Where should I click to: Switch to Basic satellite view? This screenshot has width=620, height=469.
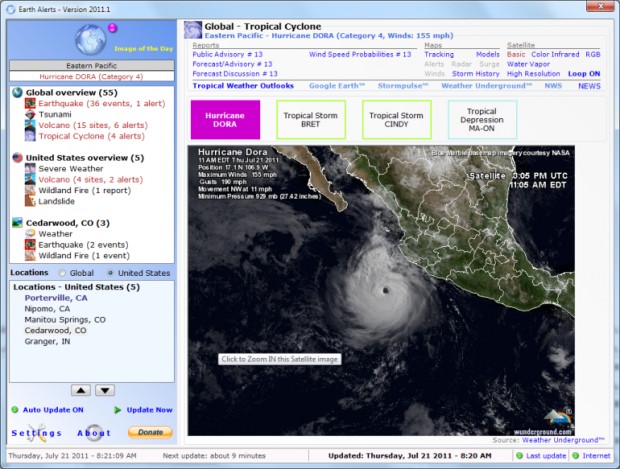516,55
